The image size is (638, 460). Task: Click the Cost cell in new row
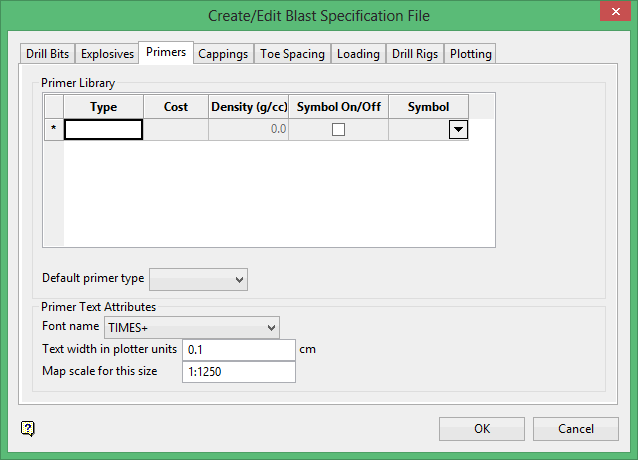pyautogui.click(x=176, y=129)
